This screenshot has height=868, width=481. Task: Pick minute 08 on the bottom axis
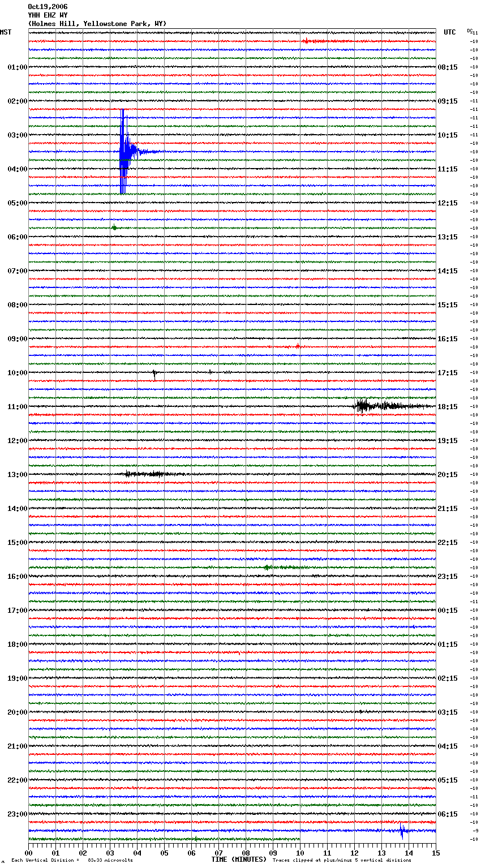click(246, 853)
